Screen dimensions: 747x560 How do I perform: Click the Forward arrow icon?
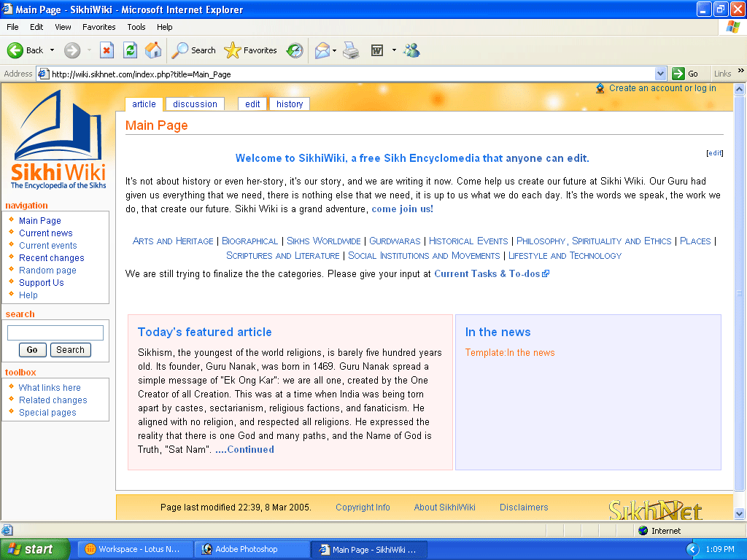[72, 50]
